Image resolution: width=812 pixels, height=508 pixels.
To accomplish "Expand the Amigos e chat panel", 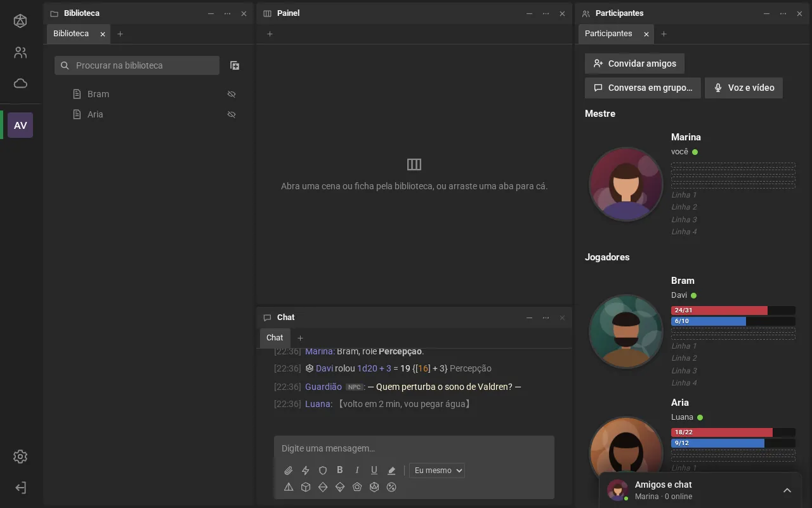I will [x=787, y=490].
